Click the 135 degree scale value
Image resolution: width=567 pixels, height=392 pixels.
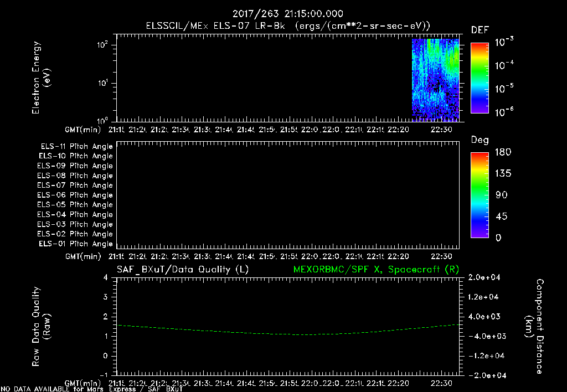(x=503, y=174)
